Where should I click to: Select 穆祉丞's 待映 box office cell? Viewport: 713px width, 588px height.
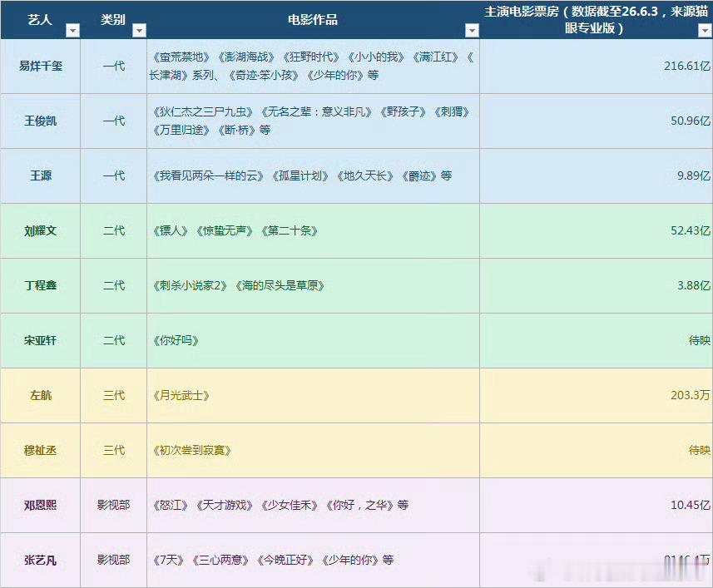pos(597,450)
